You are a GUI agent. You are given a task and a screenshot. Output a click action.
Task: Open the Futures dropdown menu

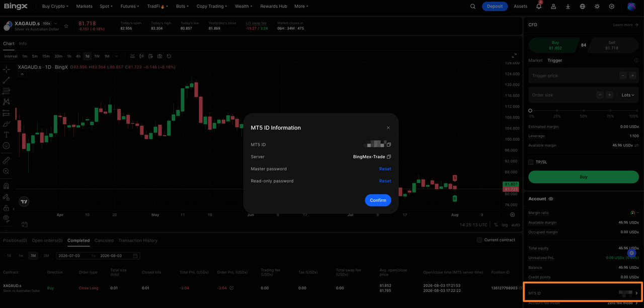(131, 7)
